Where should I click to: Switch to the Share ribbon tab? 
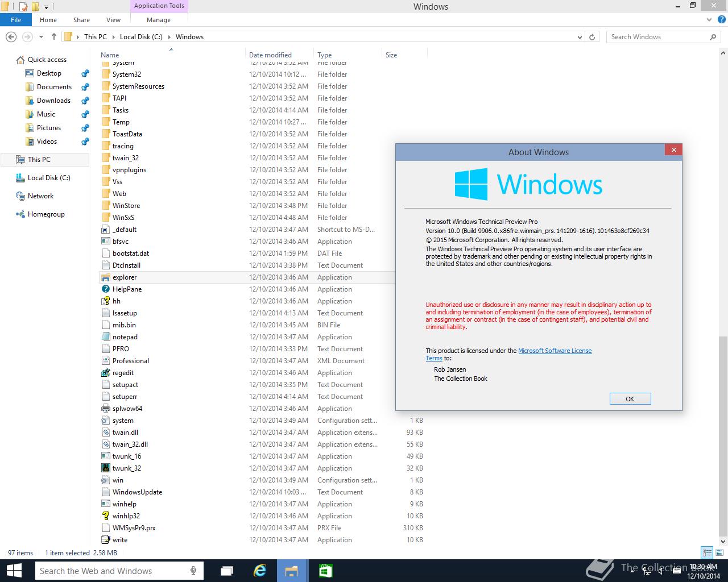(81, 20)
